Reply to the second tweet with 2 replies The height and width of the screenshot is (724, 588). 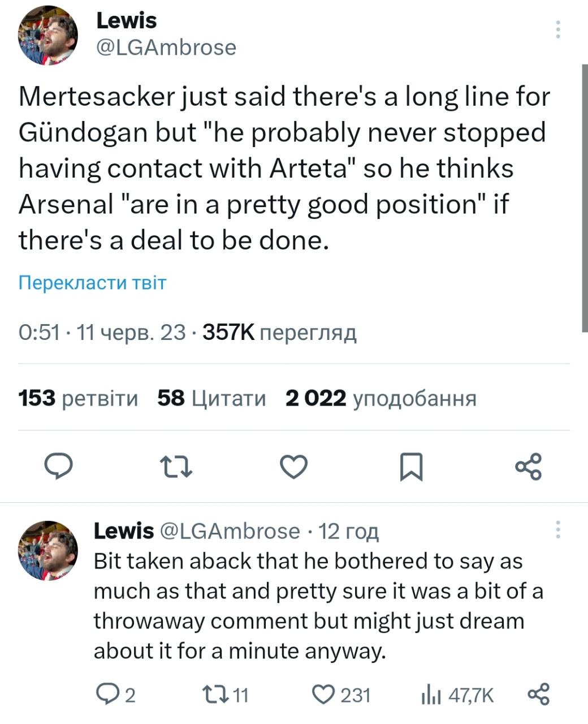click(115, 695)
